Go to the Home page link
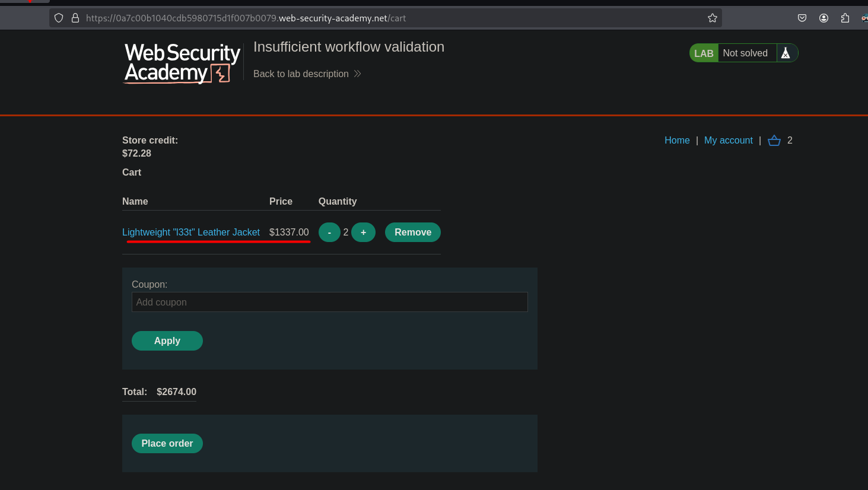Image resolution: width=868 pixels, height=490 pixels. click(677, 141)
